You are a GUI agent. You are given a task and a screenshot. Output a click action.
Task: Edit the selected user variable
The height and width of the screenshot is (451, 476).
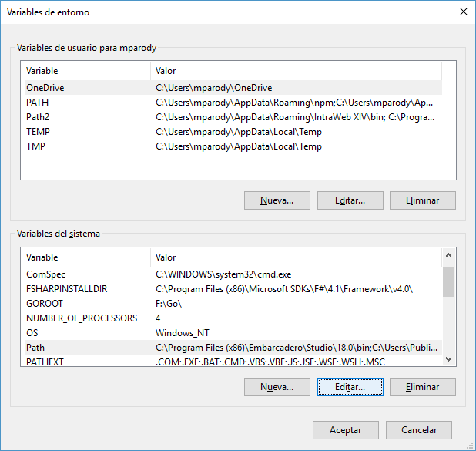(x=350, y=200)
